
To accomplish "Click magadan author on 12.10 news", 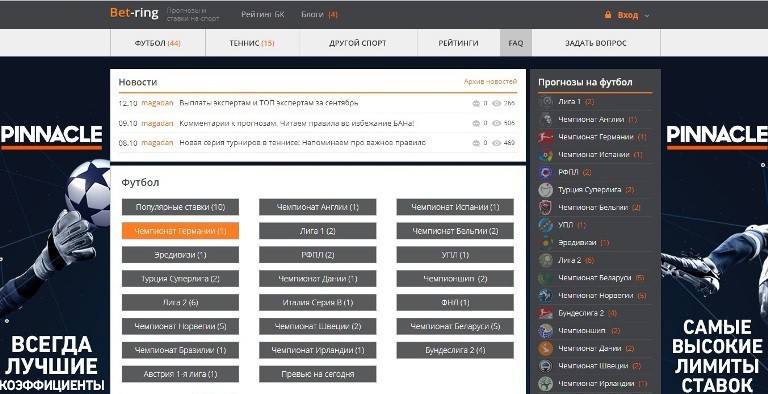I will click(x=157, y=103).
